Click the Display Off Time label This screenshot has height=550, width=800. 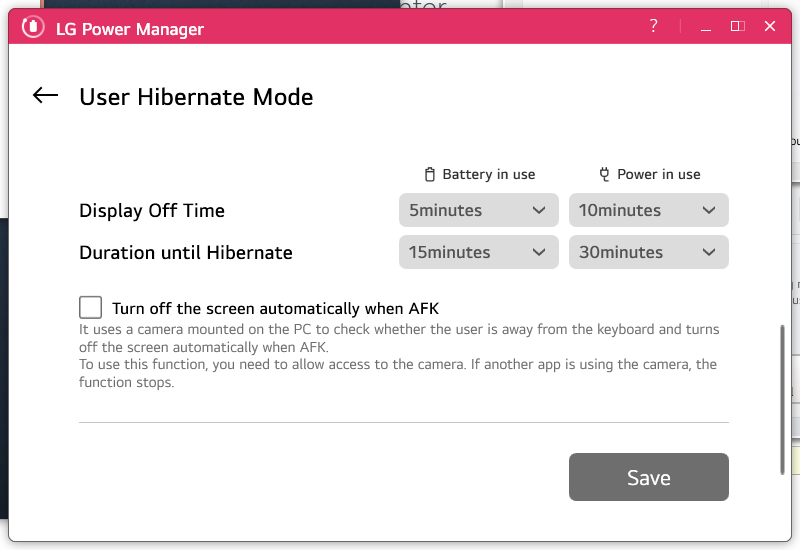(152, 211)
